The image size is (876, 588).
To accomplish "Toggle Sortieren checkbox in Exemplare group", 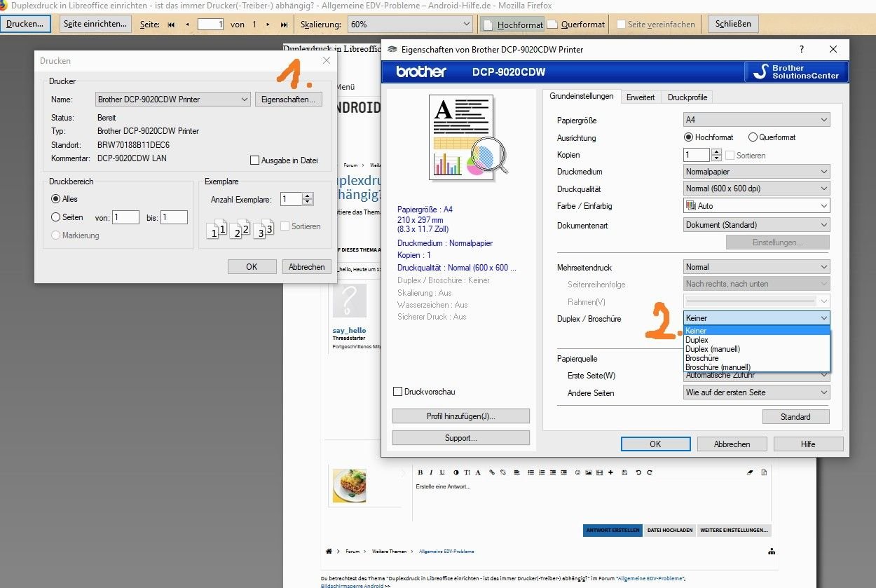I will tap(285, 226).
